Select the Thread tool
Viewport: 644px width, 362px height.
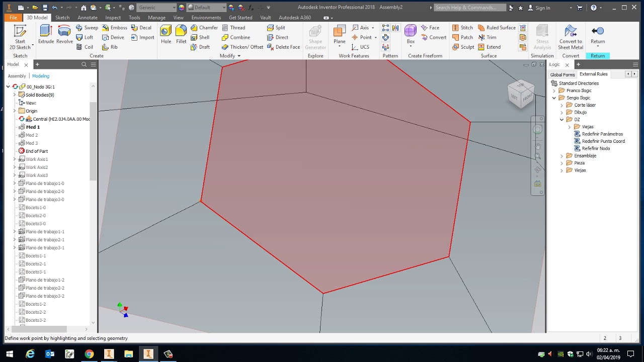(233, 28)
